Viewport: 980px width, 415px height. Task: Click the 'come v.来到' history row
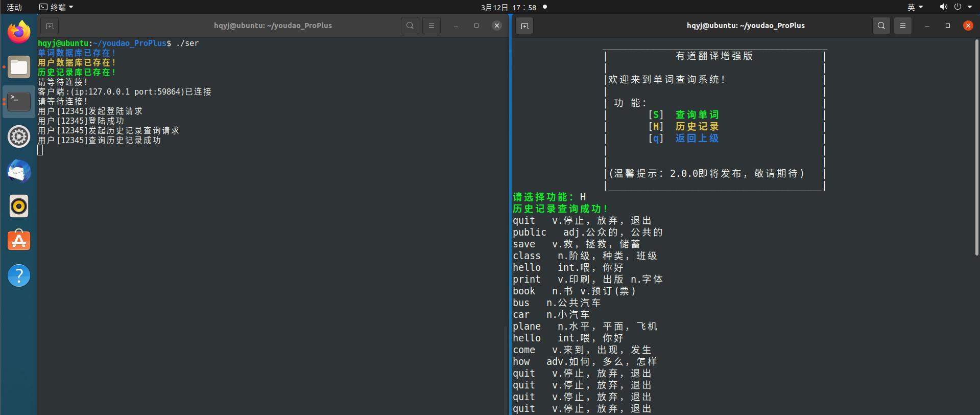(582, 350)
